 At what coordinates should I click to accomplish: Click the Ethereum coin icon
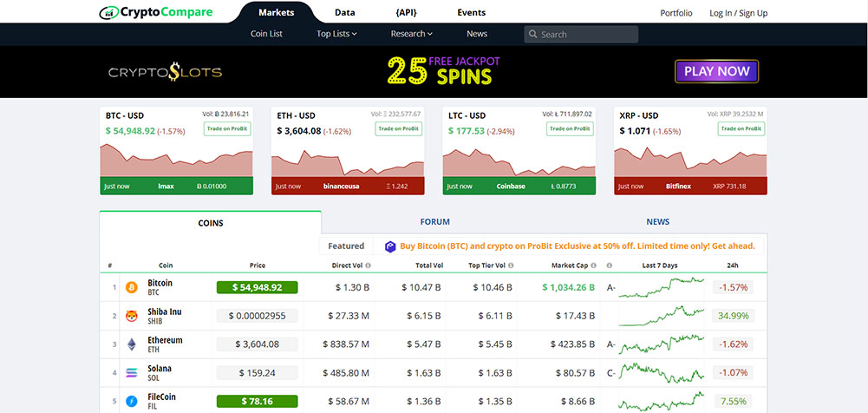[132, 344]
